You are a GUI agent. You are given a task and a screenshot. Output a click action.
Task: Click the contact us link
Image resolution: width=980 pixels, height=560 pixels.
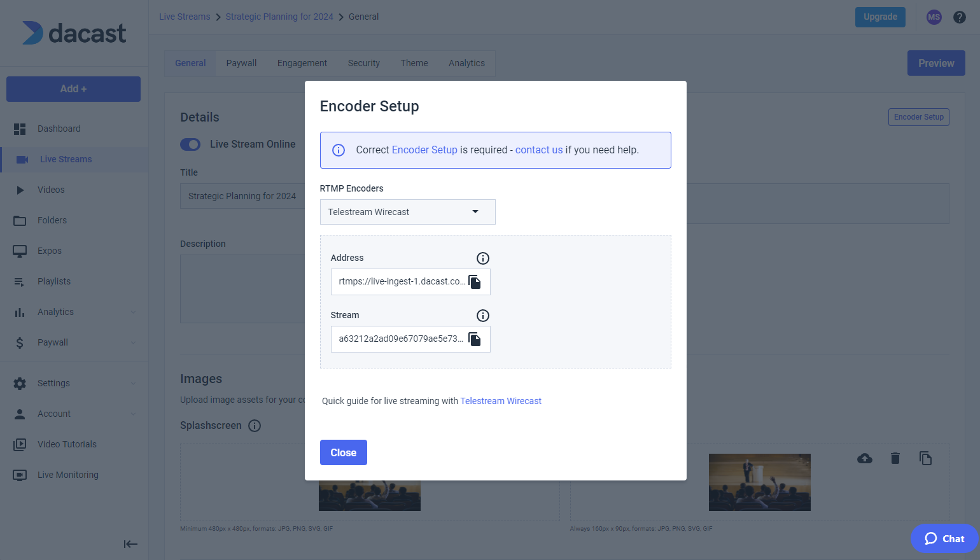(538, 150)
